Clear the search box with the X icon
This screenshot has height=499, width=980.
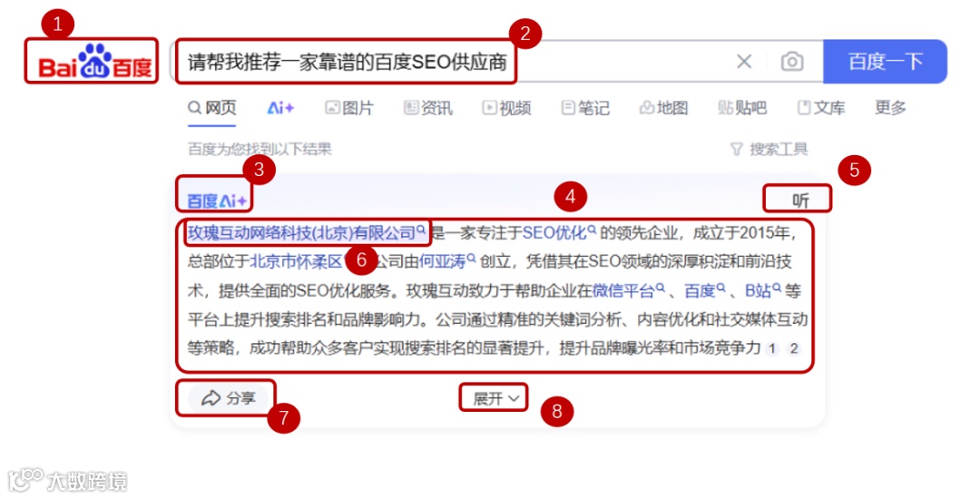(744, 61)
